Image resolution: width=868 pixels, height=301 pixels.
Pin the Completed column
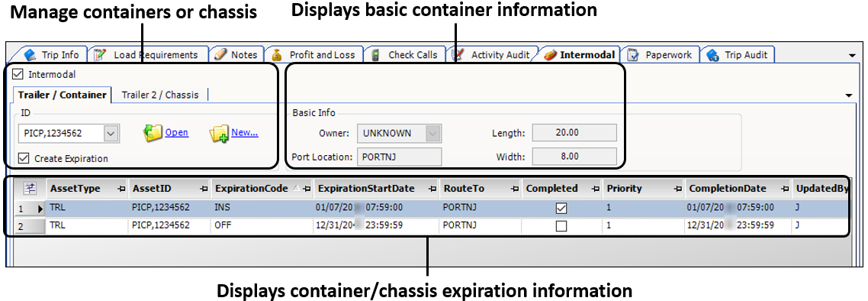click(x=595, y=189)
